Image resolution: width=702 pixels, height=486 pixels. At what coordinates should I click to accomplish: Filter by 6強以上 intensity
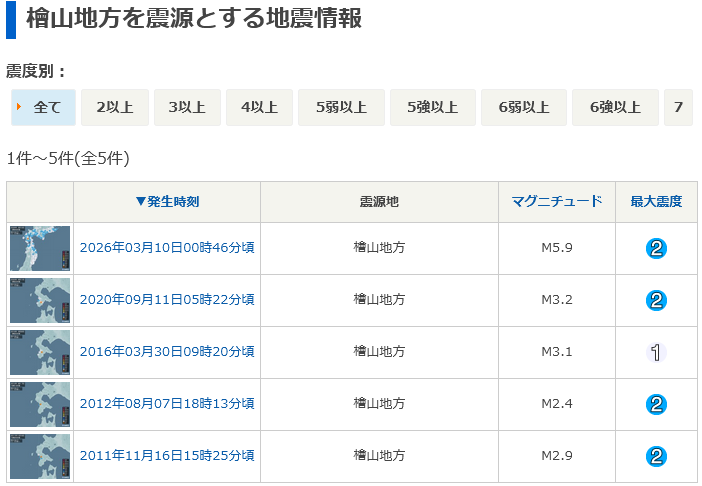pyautogui.click(x=615, y=108)
